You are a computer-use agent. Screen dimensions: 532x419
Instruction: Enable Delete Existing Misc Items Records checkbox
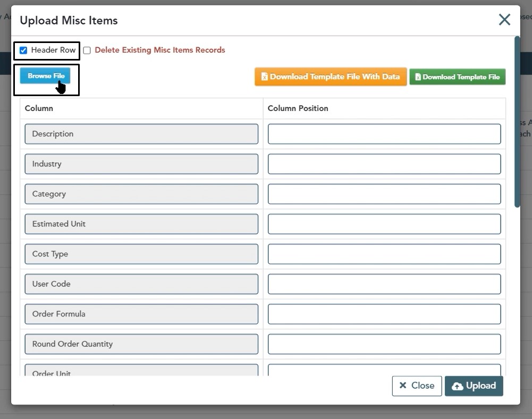point(87,50)
